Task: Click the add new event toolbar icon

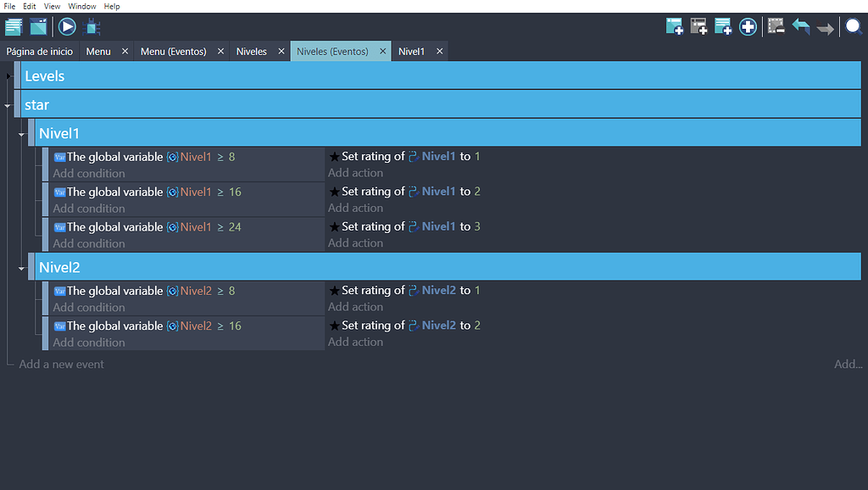Action: [x=675, y=27]
